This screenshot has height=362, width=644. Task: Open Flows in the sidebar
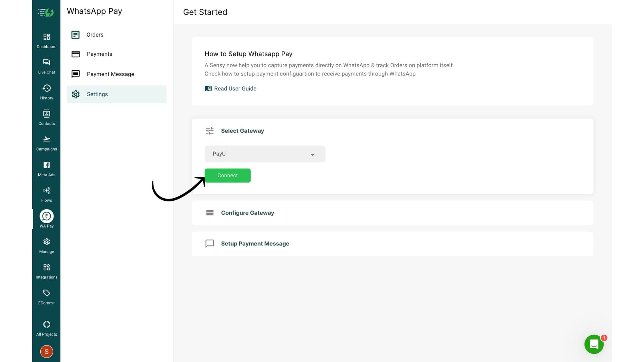[46, 194]
